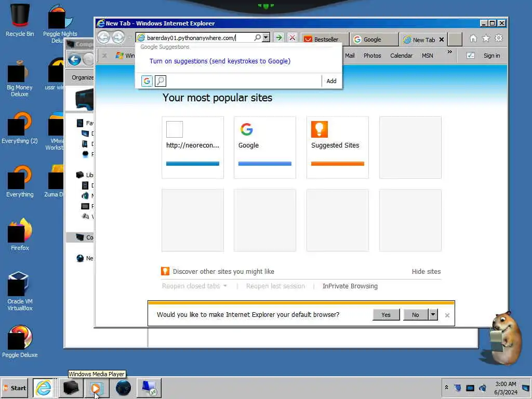The width and height of the screenshot is (532, 399).
Task: Open Calendar toolbar link
Action: [x=401, y=56]
